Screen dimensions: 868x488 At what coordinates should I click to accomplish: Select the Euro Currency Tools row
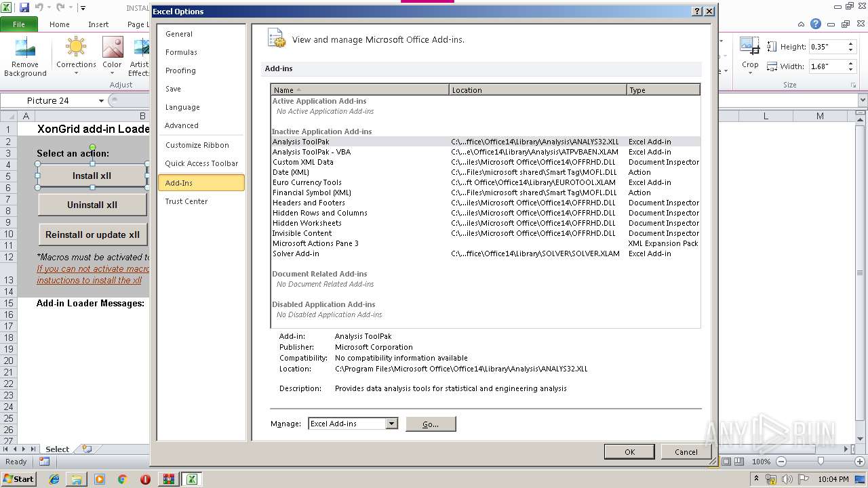(x=486, y=182)
